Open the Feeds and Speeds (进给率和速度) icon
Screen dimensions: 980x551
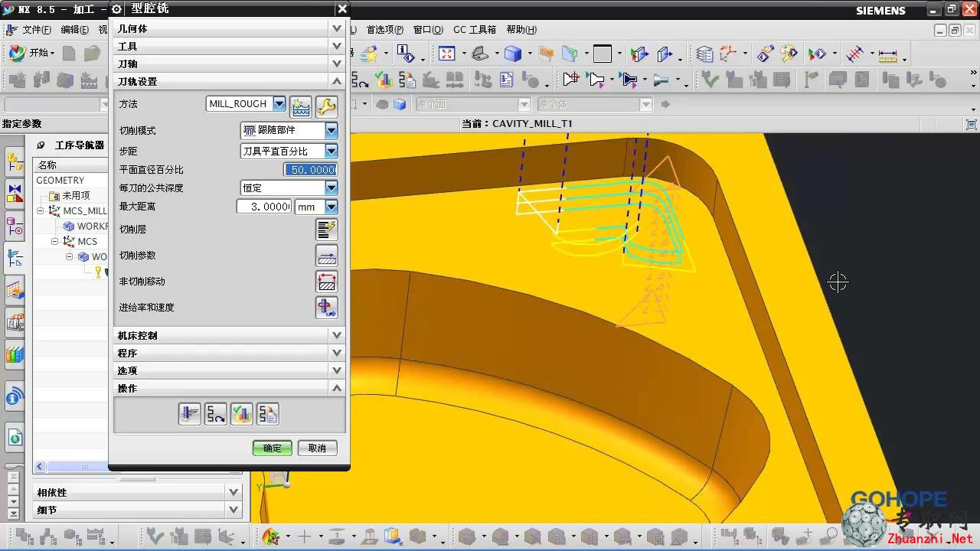327,308
